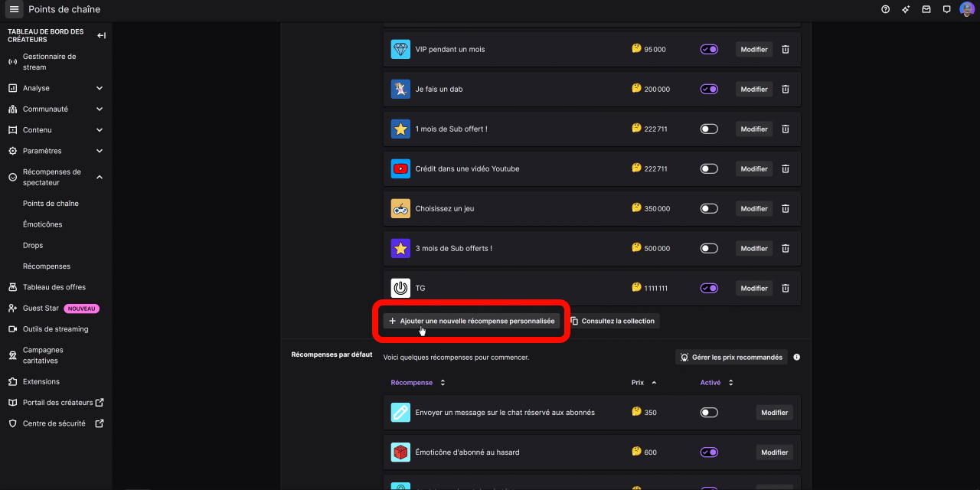Collapse the creator dashboard sidebar
The height and width of the screenshot is (490, 980).
coord(101,35)
